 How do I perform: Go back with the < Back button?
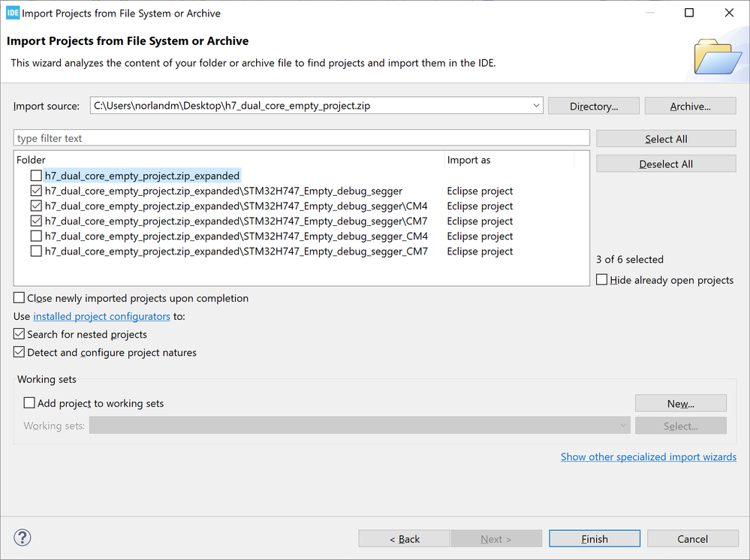tap(404, 539)
